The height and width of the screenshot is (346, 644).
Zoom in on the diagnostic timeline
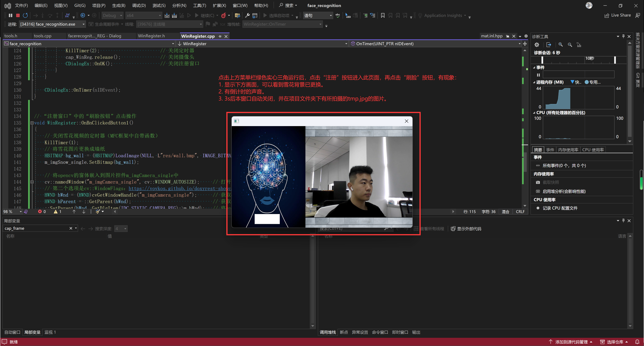561,45
